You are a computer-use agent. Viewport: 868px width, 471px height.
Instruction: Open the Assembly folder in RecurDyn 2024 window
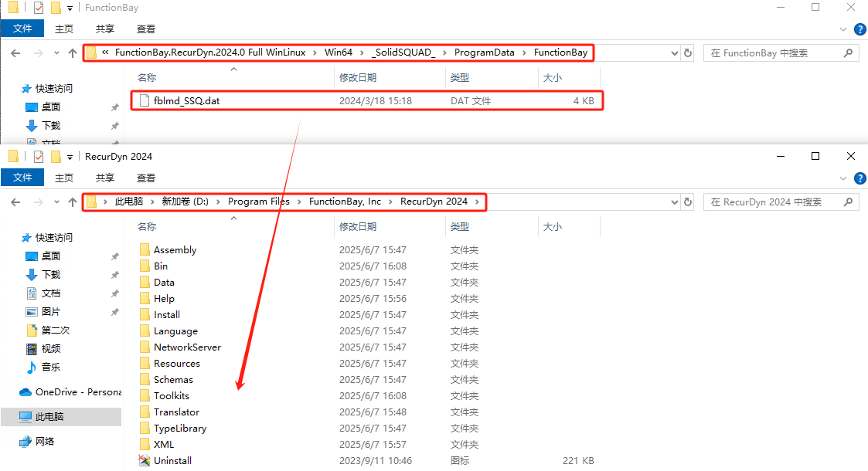(x=175, y=250)
